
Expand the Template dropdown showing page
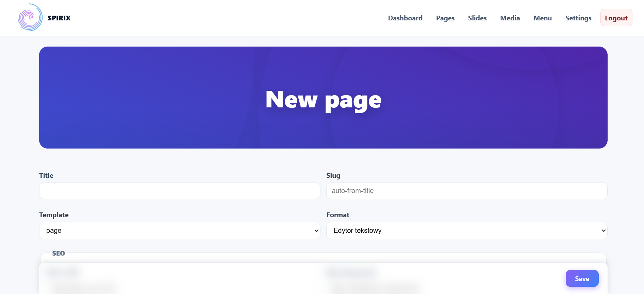pyautogui.click(x=180, y=230)
